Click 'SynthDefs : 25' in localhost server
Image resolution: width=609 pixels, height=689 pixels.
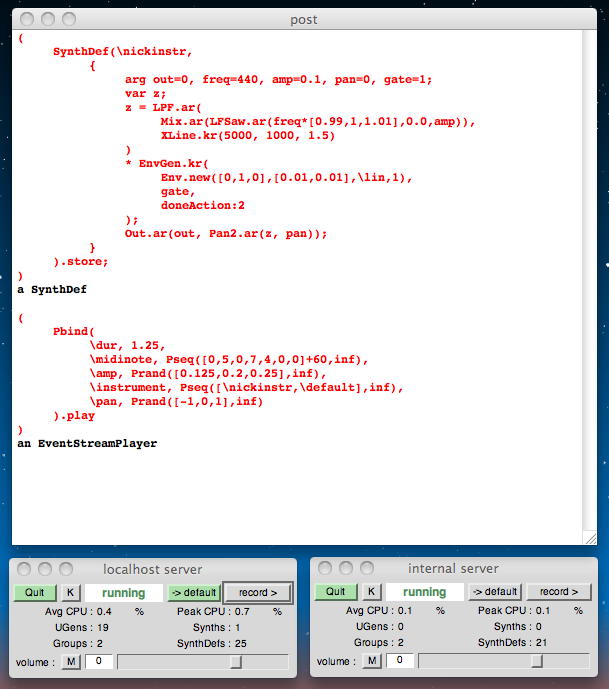[x=212, y=643]
